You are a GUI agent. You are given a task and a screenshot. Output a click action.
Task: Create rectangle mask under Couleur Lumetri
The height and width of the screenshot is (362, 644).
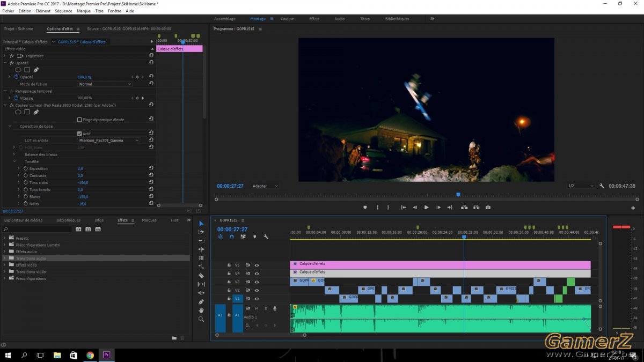pyautogui.click(x=27, y=112)
